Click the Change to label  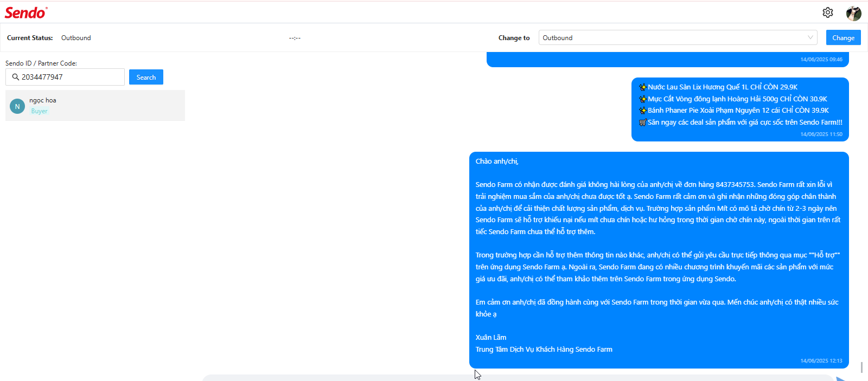point(514,38)
